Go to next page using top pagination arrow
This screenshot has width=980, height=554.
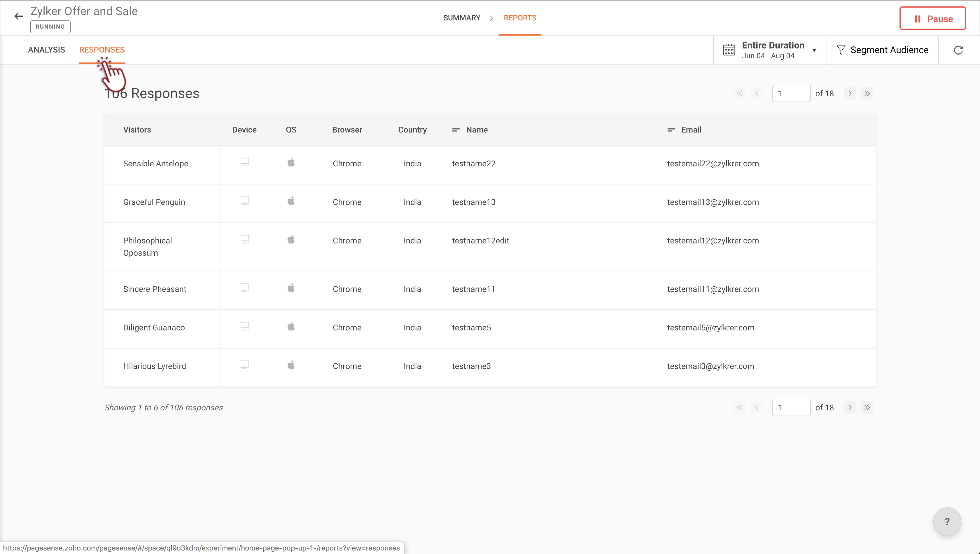850,93
